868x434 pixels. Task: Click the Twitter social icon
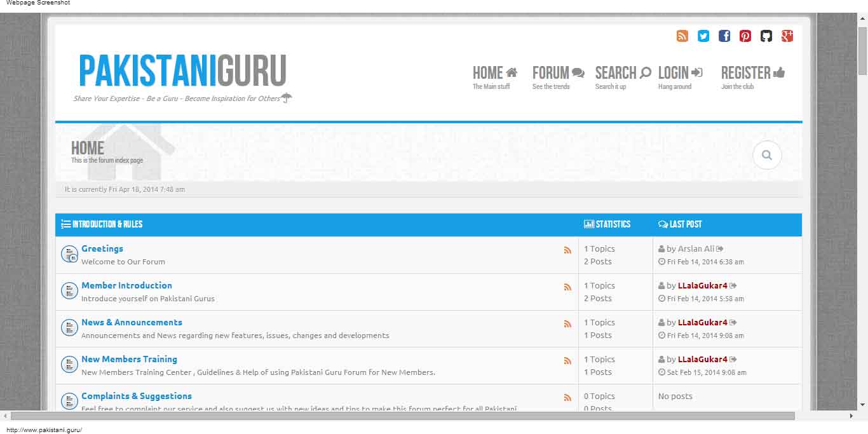point(703,36)
